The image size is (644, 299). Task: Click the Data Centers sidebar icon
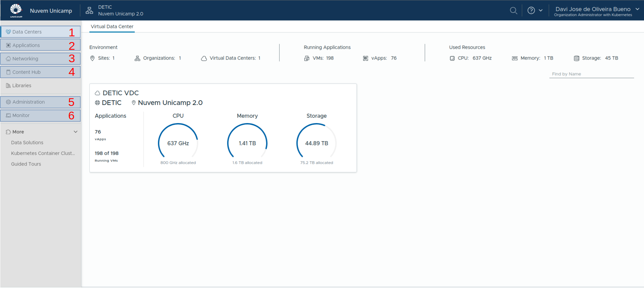[8, 32]
